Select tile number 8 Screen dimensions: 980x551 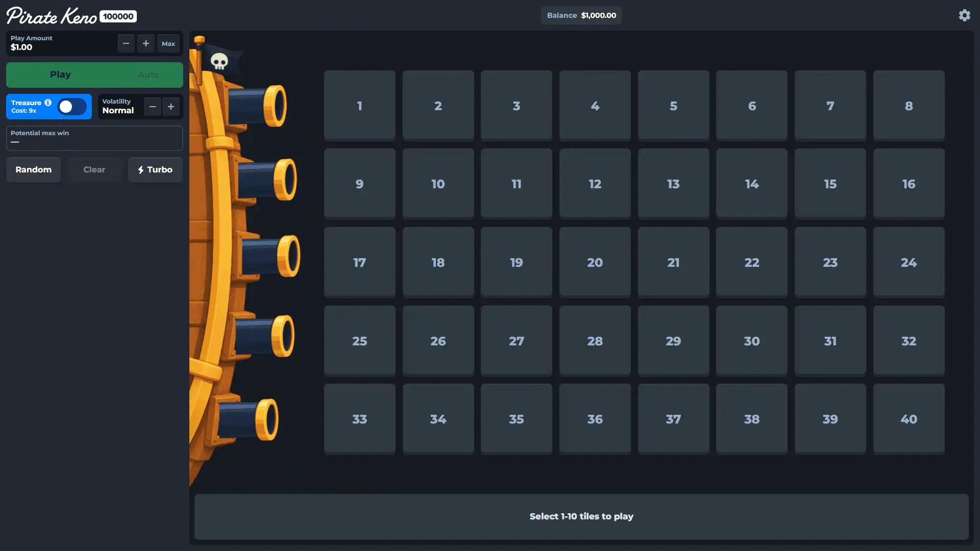pos(909,106)
